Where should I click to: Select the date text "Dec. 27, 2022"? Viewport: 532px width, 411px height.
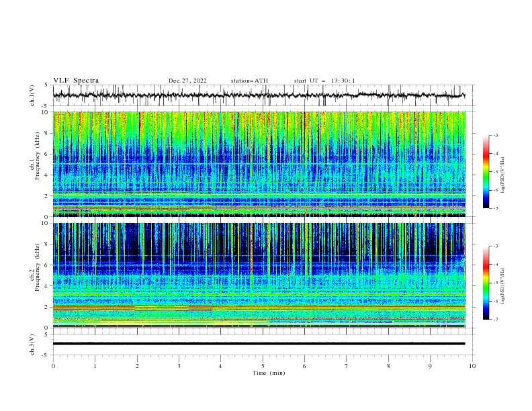(187, 81)
